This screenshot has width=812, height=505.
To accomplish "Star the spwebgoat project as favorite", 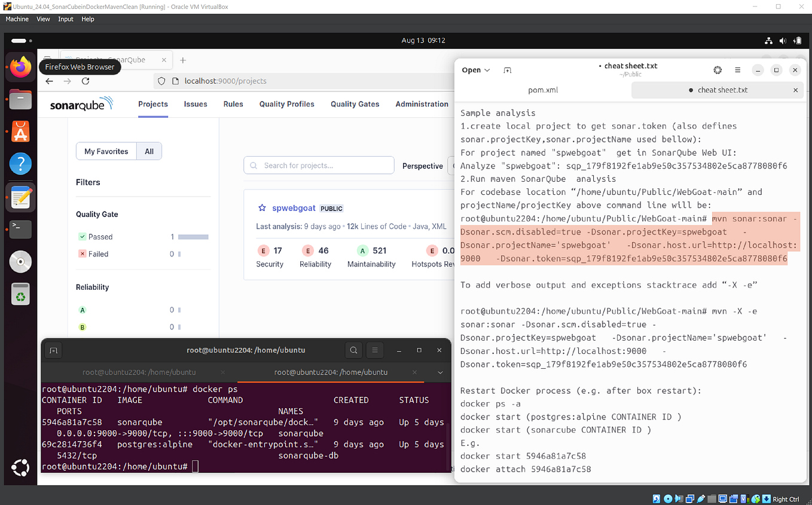I will [262, 207].
